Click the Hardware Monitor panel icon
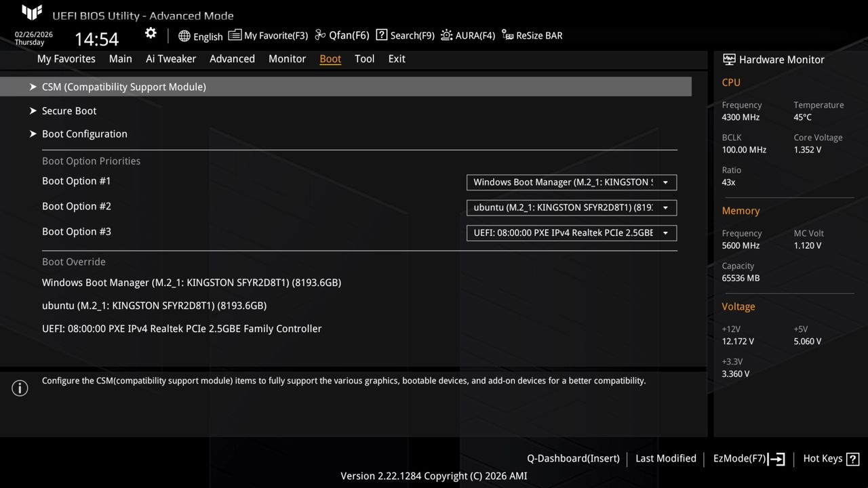Viewport: 868px width, 488px height. [x=729, y=59]
